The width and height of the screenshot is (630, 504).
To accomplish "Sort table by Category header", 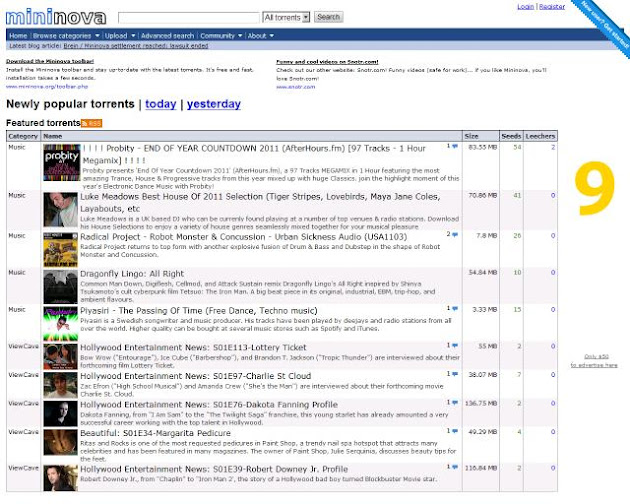I will coord(23,136).
